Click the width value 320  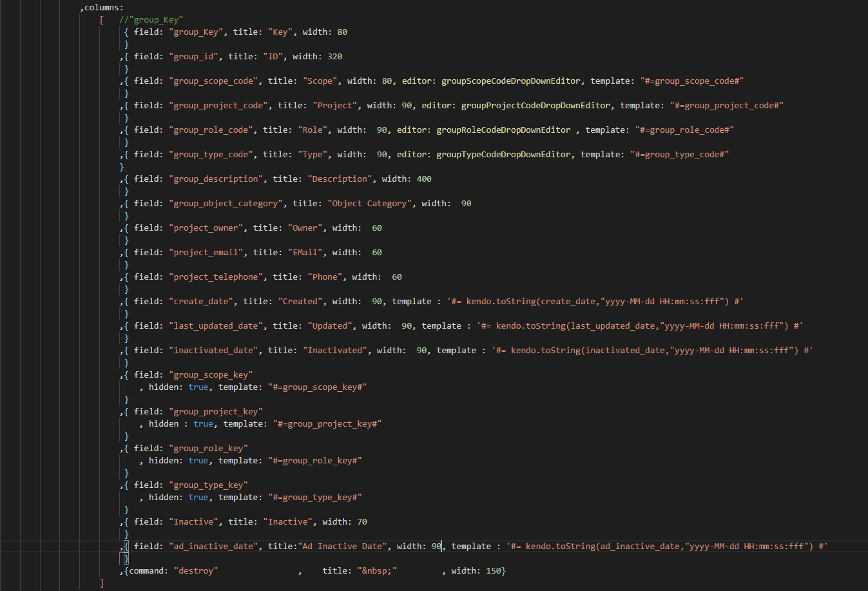tap(334, 57)
